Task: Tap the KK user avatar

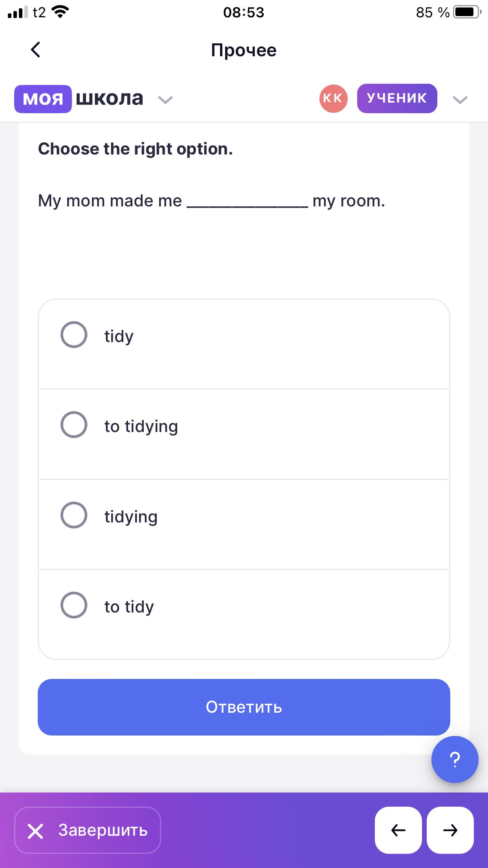Action: tap(333, 98)
